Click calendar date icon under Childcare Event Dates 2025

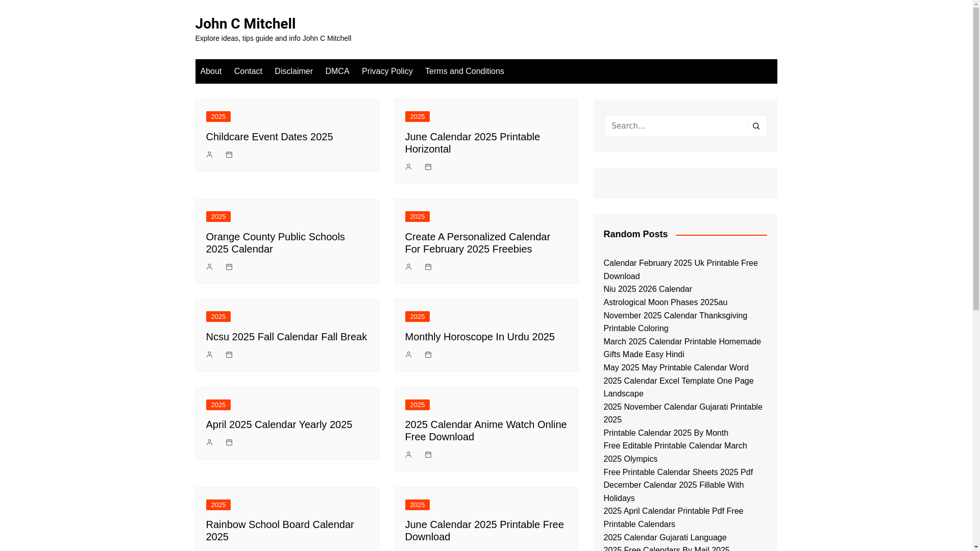click(229, 155)
